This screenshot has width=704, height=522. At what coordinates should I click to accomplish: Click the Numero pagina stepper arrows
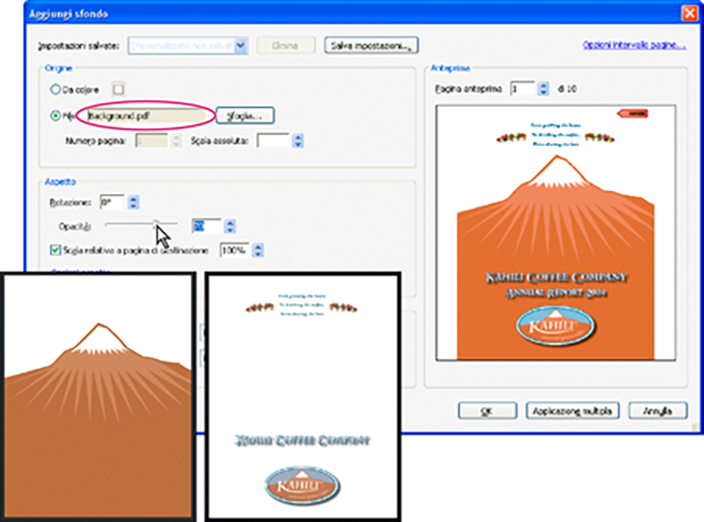tap(176, 141)
